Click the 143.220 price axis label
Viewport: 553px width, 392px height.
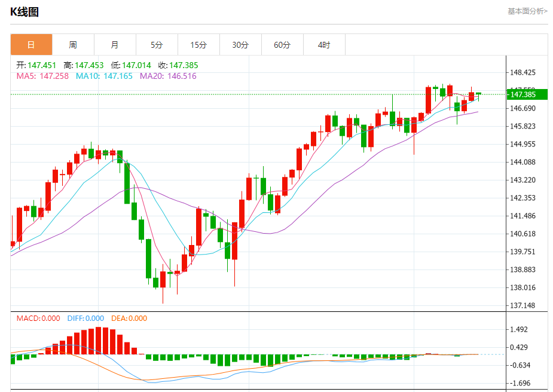523,180
